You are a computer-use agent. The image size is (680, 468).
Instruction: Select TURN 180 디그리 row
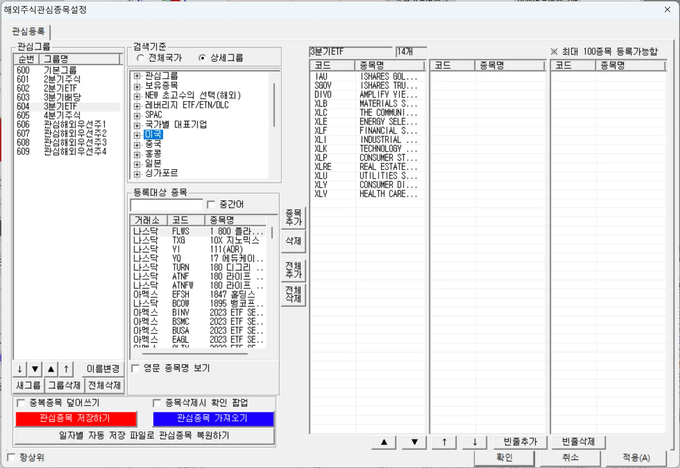click(199, 268)
